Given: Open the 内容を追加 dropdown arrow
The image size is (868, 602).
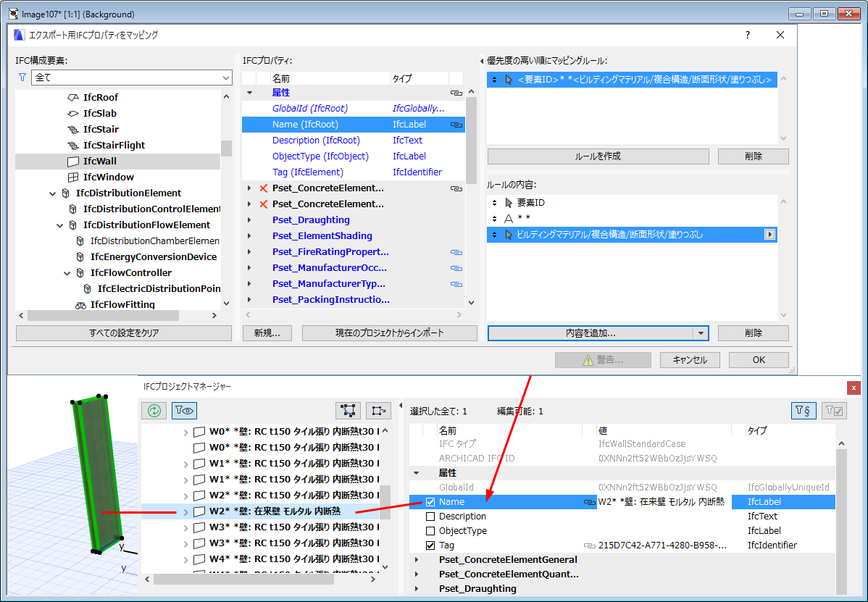Looking at the screenshot, I should pyautogui.click(x=701, y=333).
